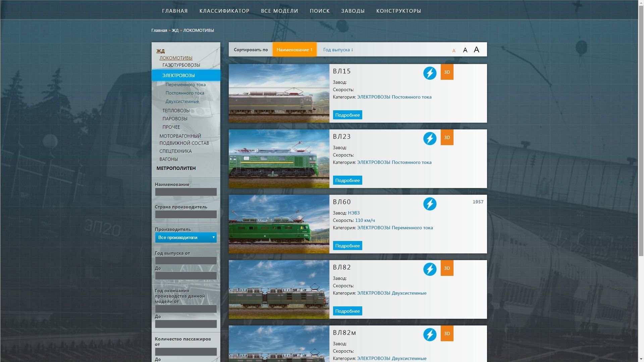Select МЕТРОПОЛИТЕН in sidebar
The image size is (644, 362).
176,168
